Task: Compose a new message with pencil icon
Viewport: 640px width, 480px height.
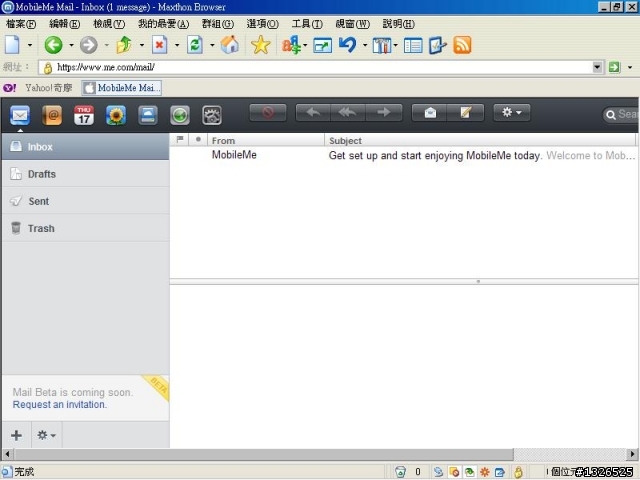Action: tap(466, 112)
